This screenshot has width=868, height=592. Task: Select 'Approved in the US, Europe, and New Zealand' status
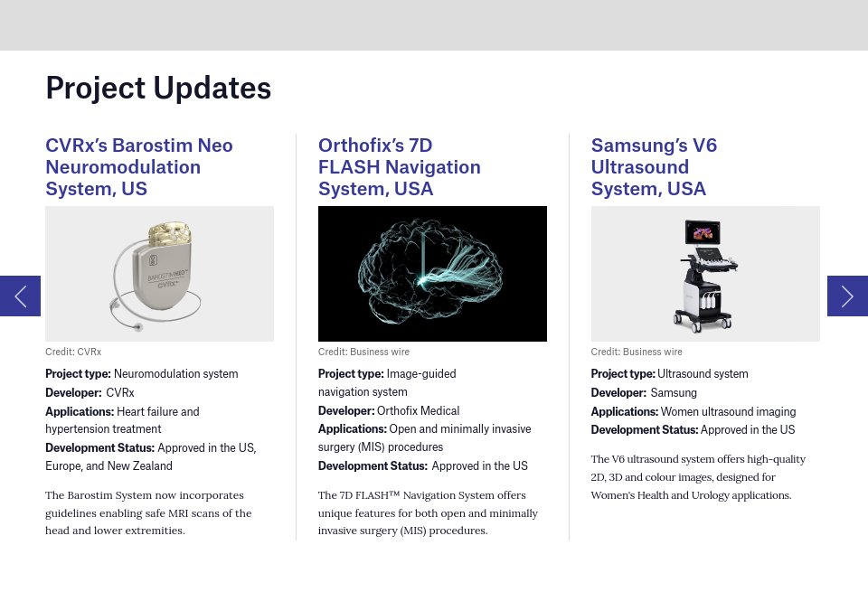[151, 456]
